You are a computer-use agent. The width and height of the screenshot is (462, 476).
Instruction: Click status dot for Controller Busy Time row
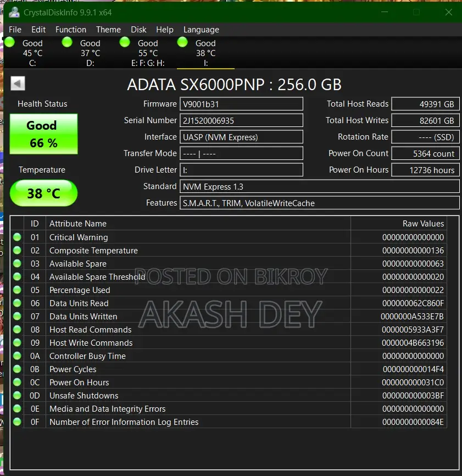17,356
